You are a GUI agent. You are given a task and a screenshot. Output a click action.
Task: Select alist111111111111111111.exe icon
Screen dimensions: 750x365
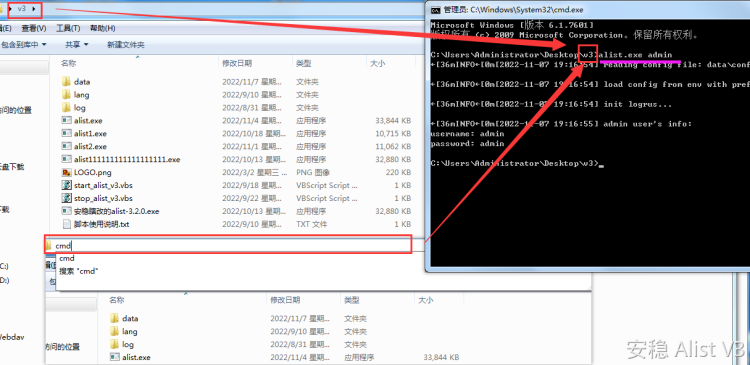[x=66, y=159]
